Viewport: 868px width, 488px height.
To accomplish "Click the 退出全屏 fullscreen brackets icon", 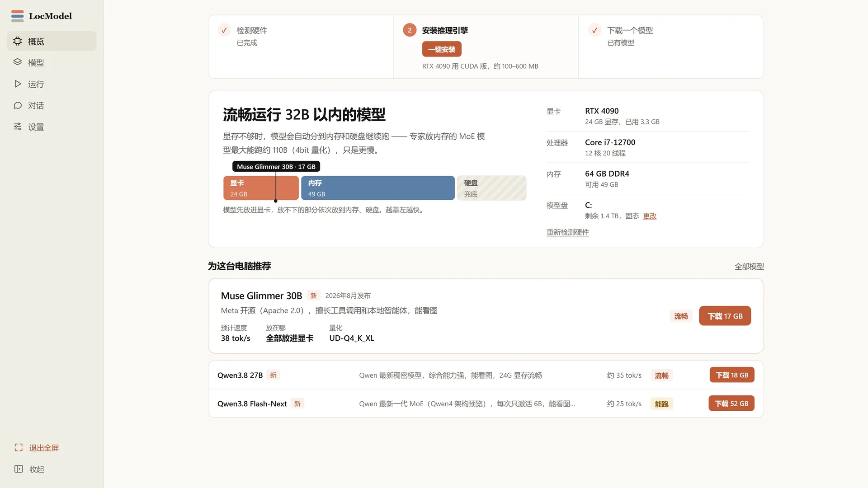I will [19, 448].
